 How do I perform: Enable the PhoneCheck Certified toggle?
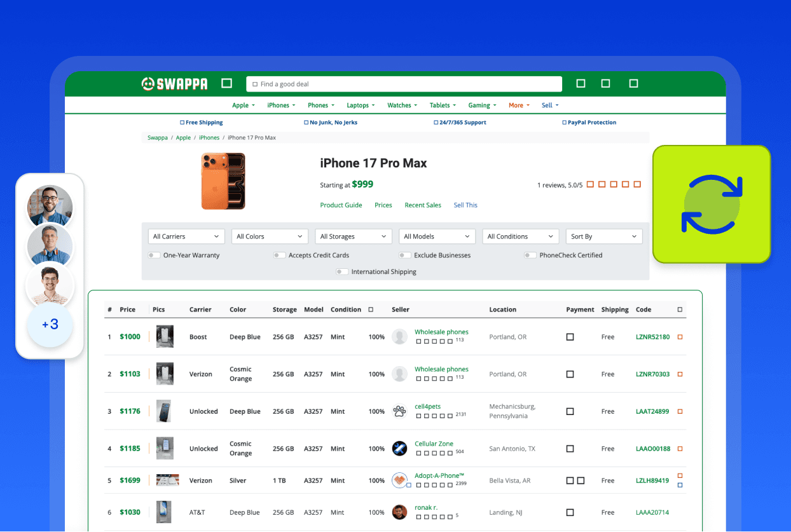530,255
